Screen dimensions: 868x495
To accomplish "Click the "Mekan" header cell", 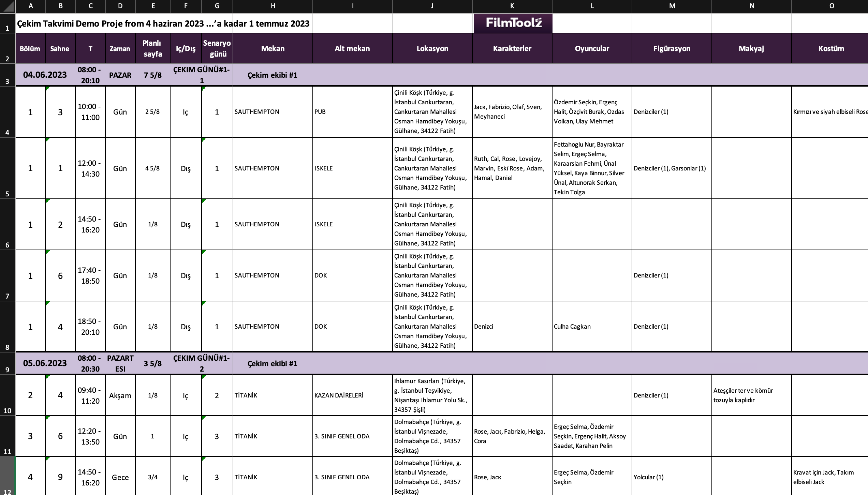I will point(273,48).
